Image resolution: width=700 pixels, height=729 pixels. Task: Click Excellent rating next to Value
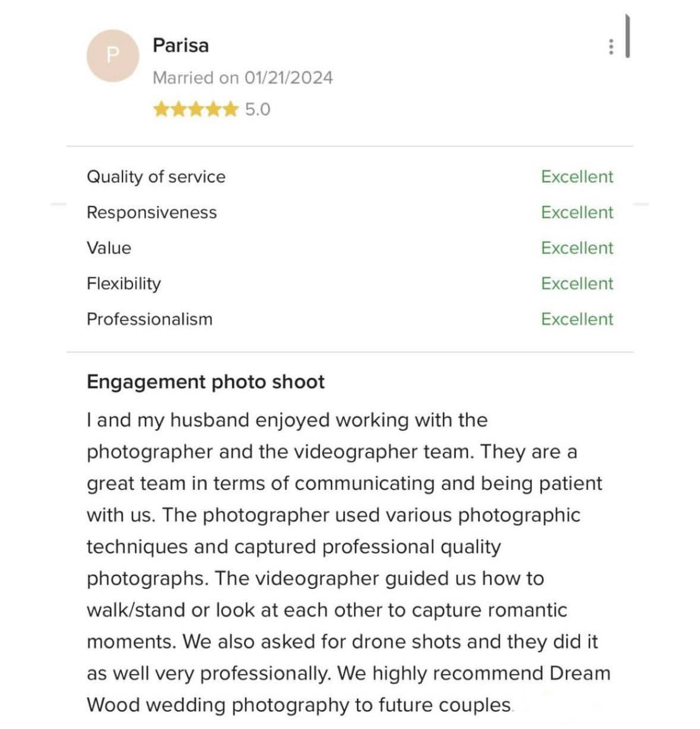[x=577, y=248]
